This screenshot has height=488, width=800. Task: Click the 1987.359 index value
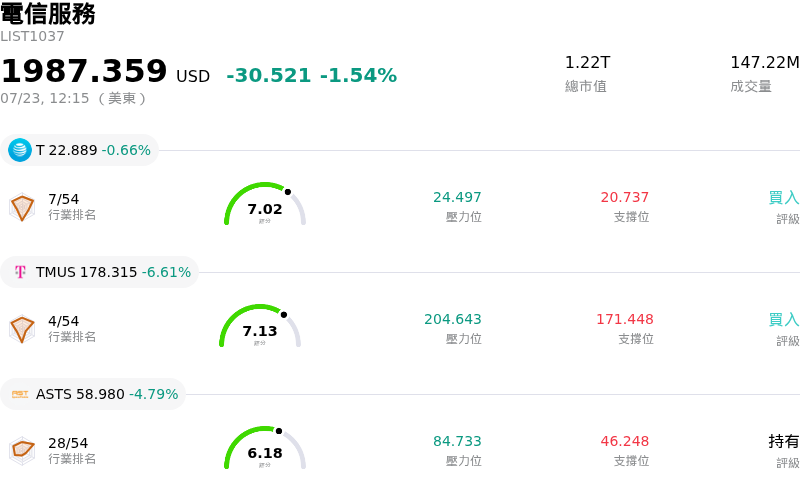coord(84,71)
